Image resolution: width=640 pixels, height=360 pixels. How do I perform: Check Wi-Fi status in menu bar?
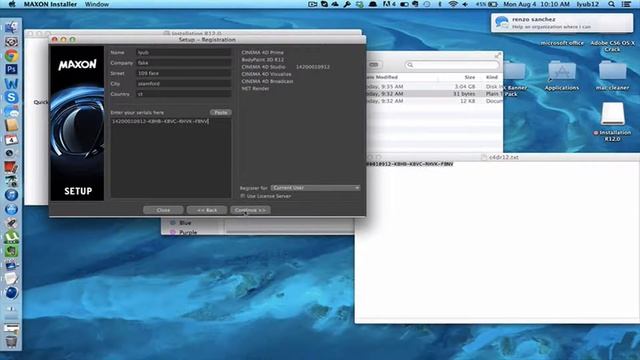(x=453, y=4)
